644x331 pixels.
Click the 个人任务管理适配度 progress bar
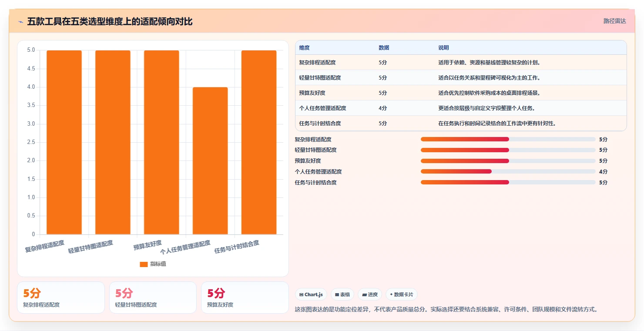(x=508, y=171)
